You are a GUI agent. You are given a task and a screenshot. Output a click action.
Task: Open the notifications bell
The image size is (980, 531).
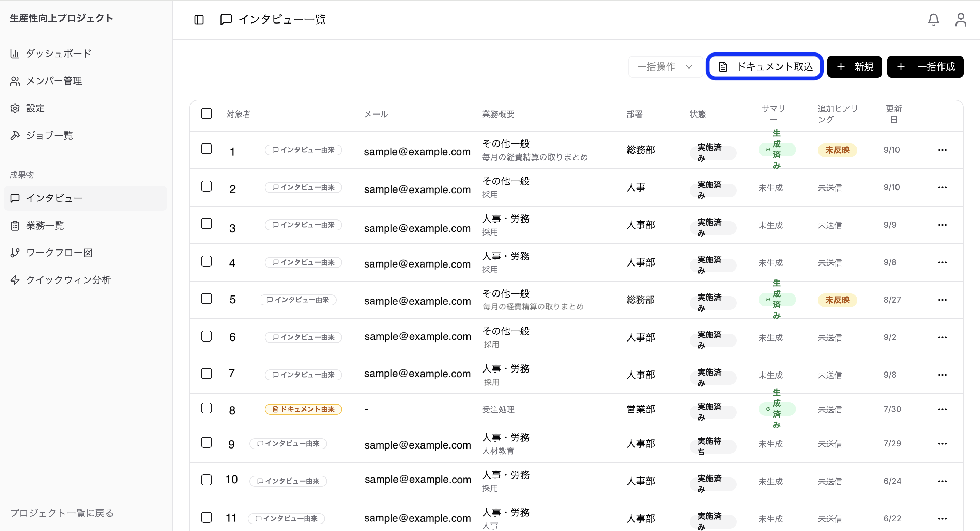coord(933,20)
